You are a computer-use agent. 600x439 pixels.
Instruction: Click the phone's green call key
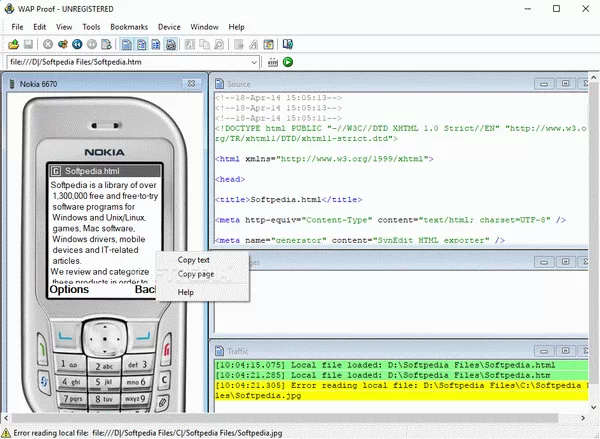point(42,349)
